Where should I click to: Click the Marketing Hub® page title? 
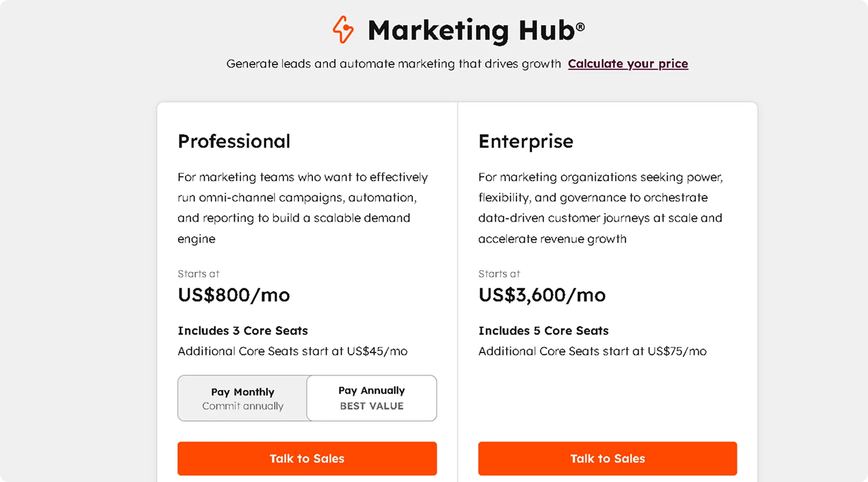coord(475,30)
